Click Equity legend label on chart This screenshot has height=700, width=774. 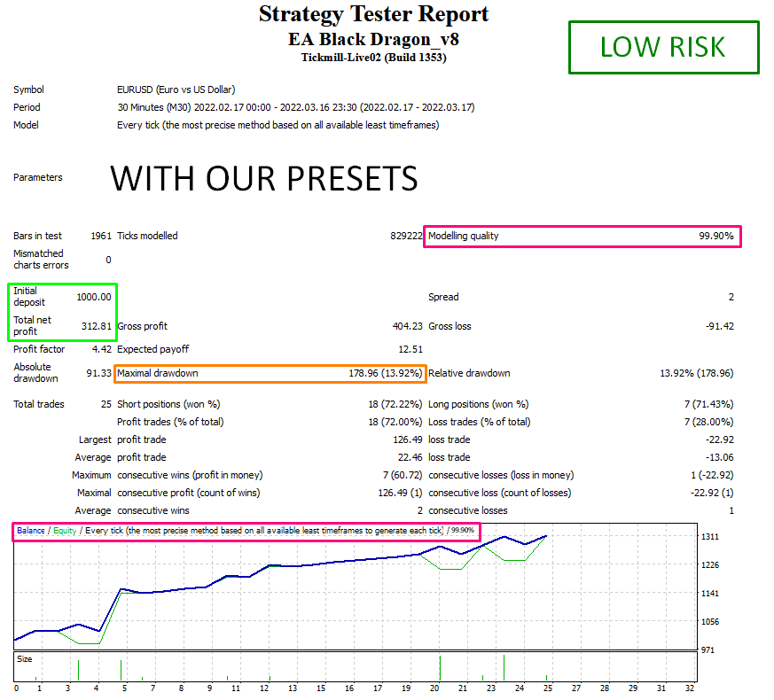tap(65, 531)
